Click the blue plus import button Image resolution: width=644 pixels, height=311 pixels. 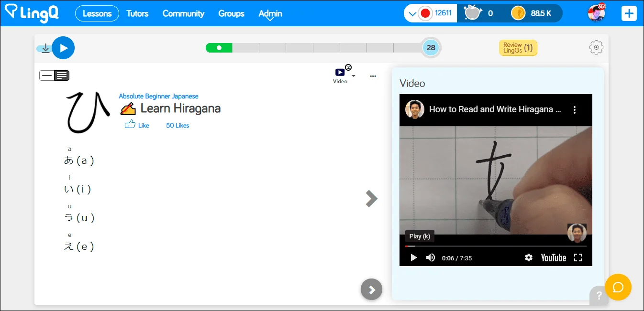(629, 13)
